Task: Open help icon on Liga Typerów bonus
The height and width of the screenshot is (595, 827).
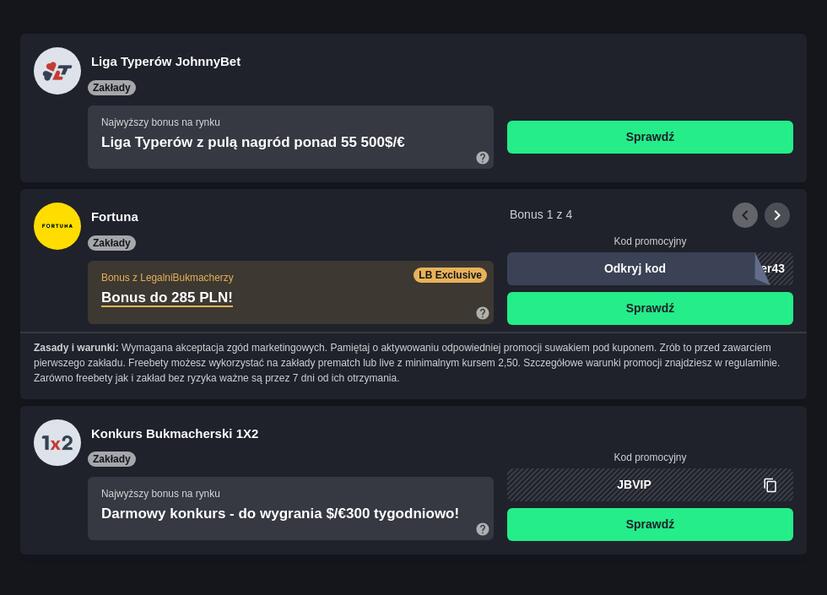Action: (482, 158)
